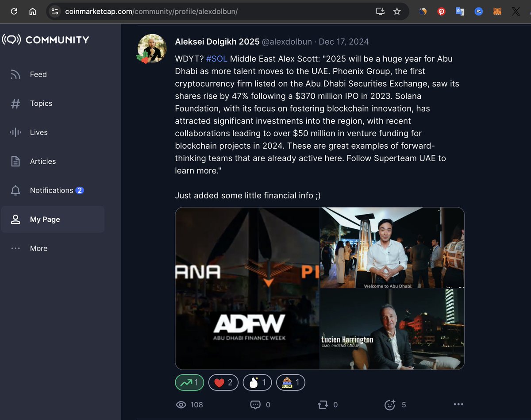
Task: Click the My Page person icon
Action: (x=15, y=220)
